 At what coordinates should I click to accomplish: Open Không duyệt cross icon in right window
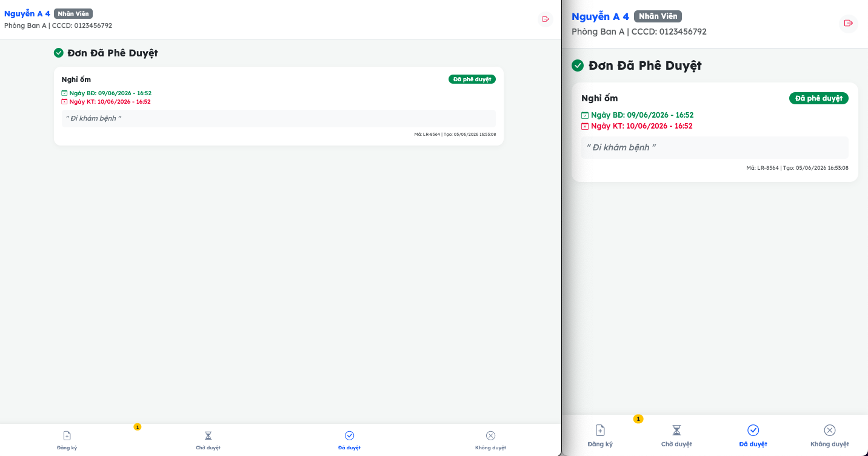[830, 430]
